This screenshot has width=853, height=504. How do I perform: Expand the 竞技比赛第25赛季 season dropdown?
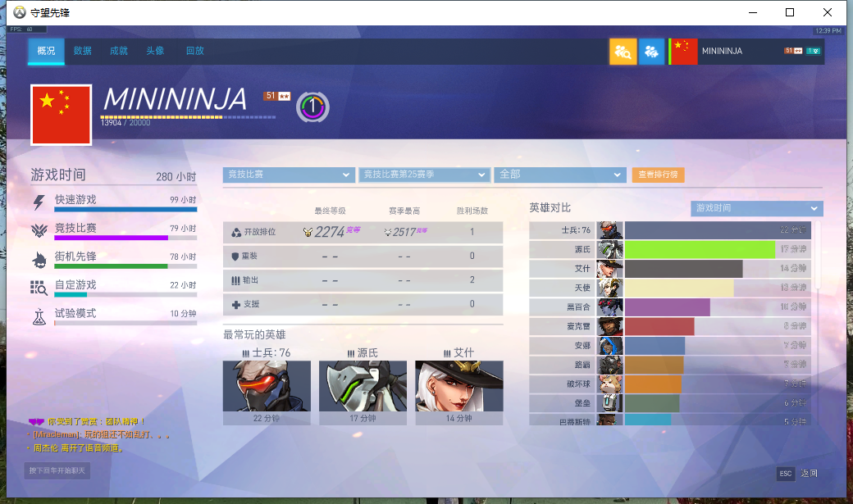point(424,175)
